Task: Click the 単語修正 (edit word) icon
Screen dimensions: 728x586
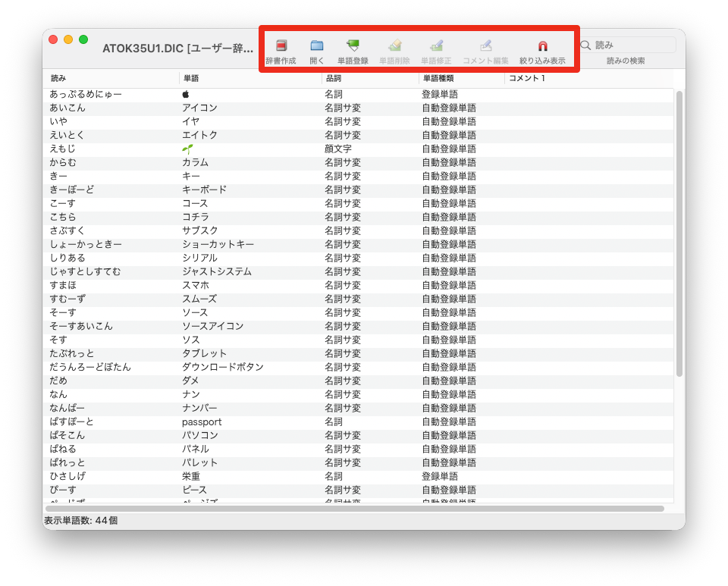Action: tap(436, 46)
